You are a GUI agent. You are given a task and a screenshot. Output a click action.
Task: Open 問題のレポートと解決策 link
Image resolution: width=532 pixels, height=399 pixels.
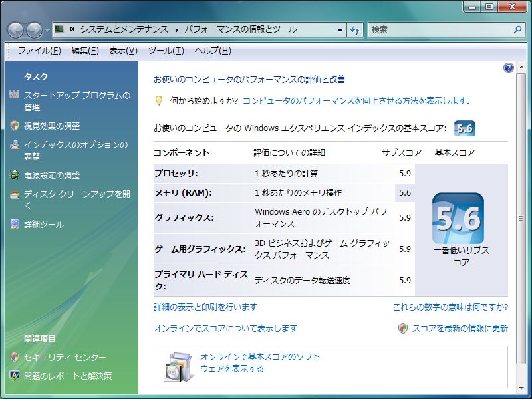pyautogui.click(x=68, y=376)
